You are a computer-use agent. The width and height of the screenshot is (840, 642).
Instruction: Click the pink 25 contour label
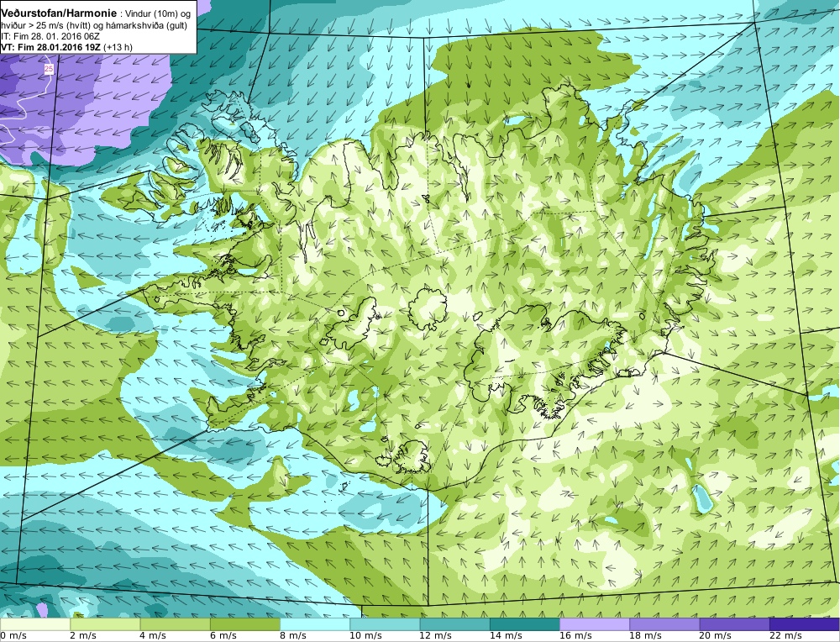[49, 69]
